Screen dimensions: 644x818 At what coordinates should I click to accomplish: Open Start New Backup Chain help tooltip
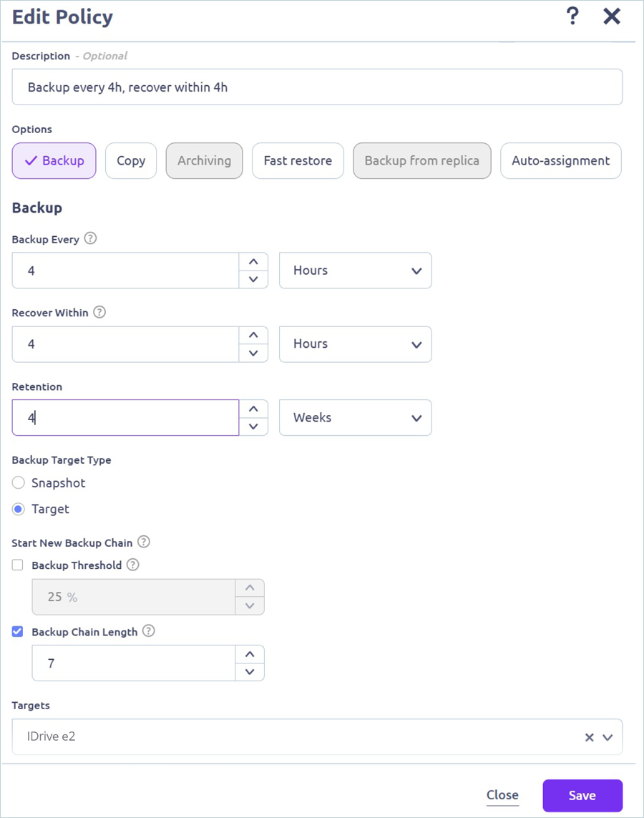pyautogui.click(x=144, y=542)
